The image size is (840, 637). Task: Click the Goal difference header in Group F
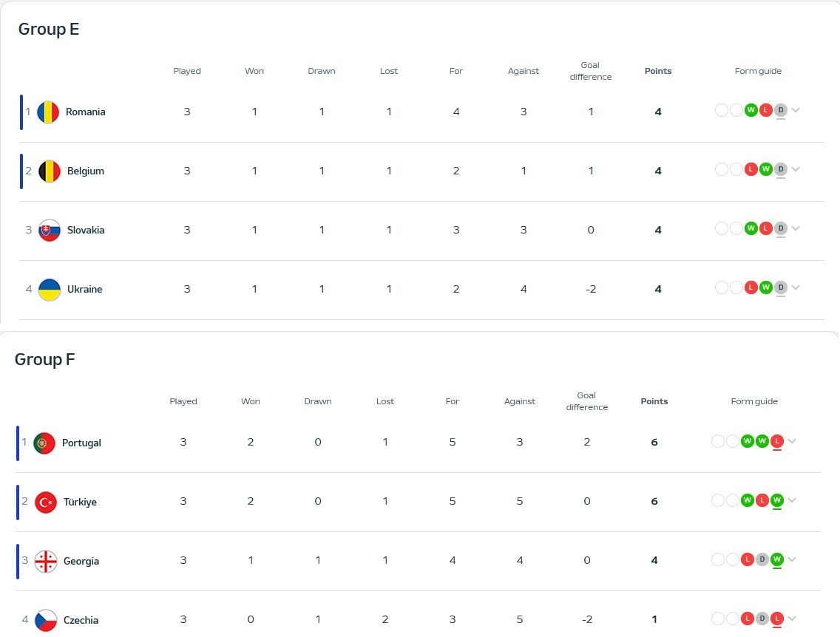point(587,402)
